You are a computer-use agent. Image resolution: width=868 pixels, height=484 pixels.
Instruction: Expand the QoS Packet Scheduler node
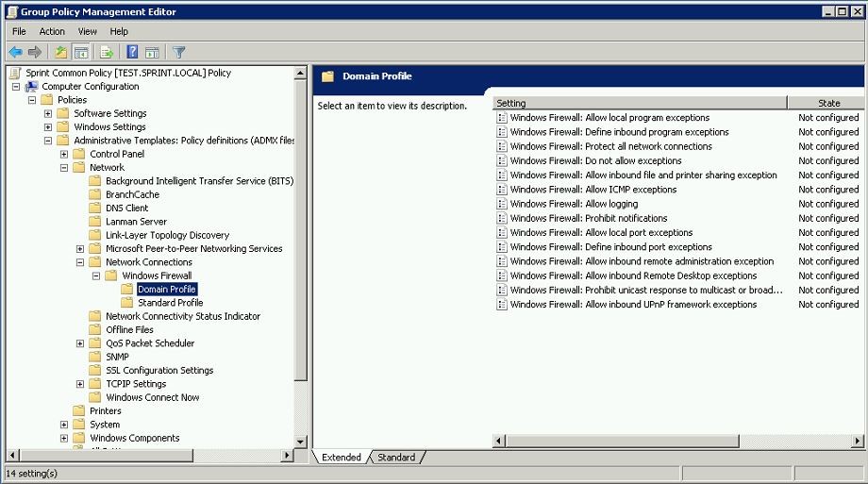pyautogui.click(x=80, y=343)
